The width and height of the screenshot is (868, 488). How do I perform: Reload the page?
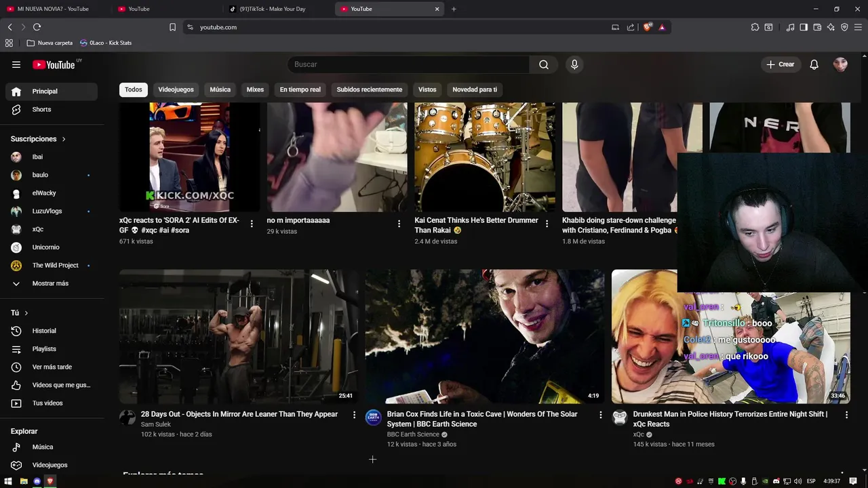pyautogui.click(x=37, y=27)
